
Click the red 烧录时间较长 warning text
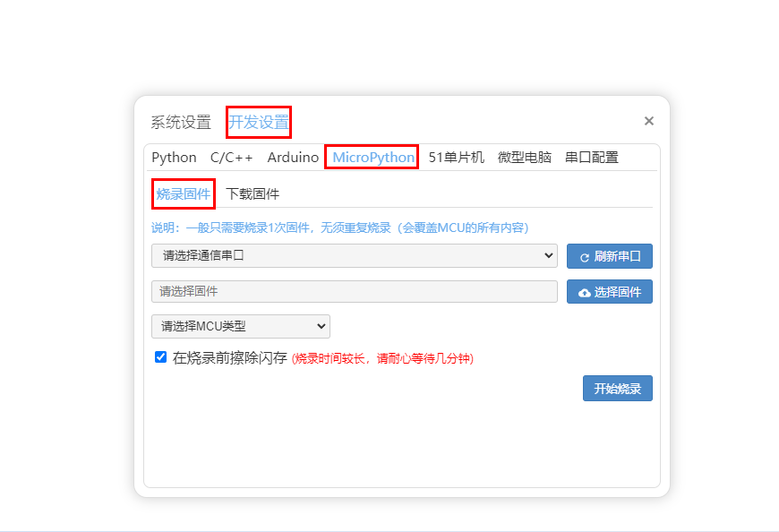coord(382,358)
